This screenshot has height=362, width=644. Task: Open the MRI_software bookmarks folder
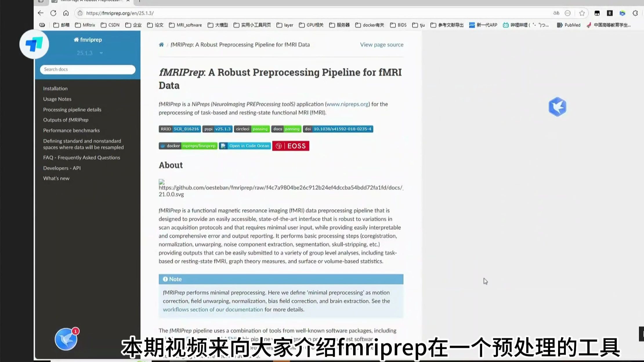[x=185, y=25]
